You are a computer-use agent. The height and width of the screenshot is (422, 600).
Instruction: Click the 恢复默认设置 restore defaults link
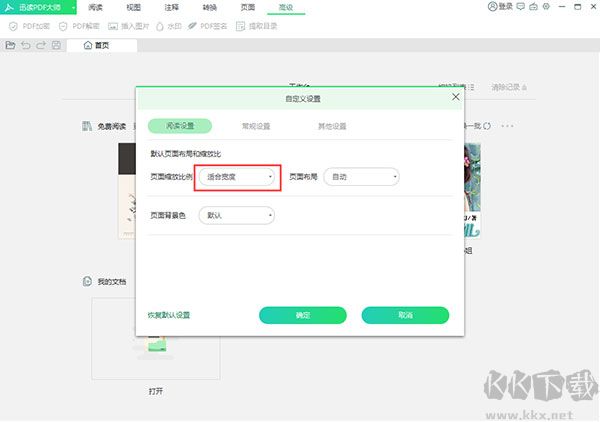(x=168, y=315)
